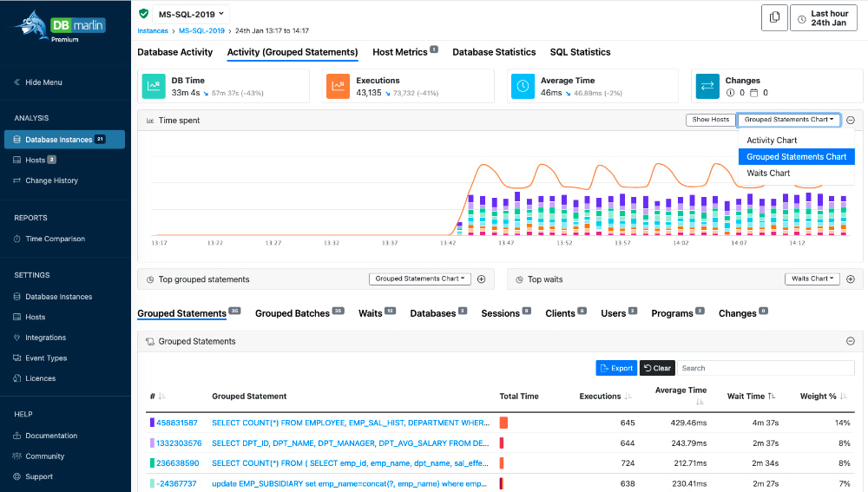Switch to Sessions tab
This screenshot has width=868, height=492.
[501, 314]
